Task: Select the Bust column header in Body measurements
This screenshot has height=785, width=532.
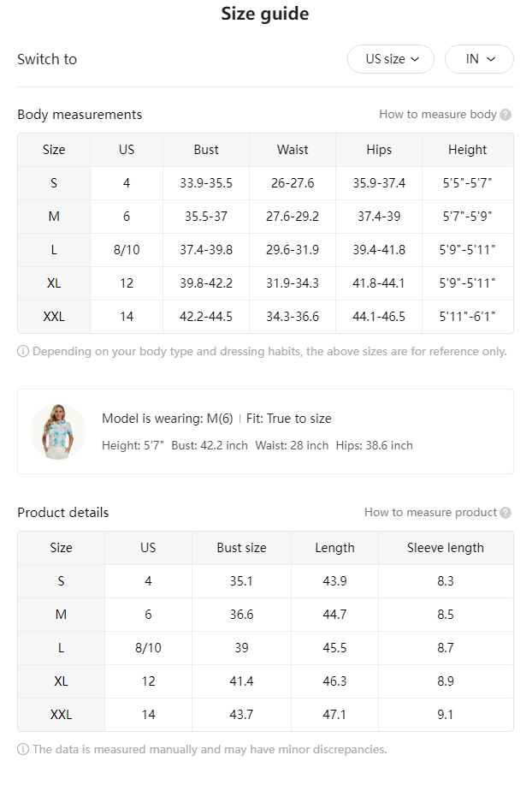Action: (206, 150)
